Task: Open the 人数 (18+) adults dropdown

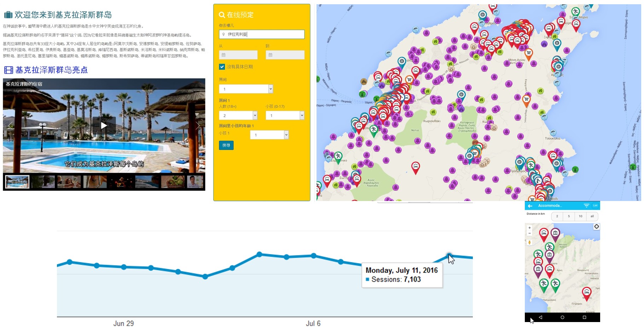Action: tap(238, 115)
